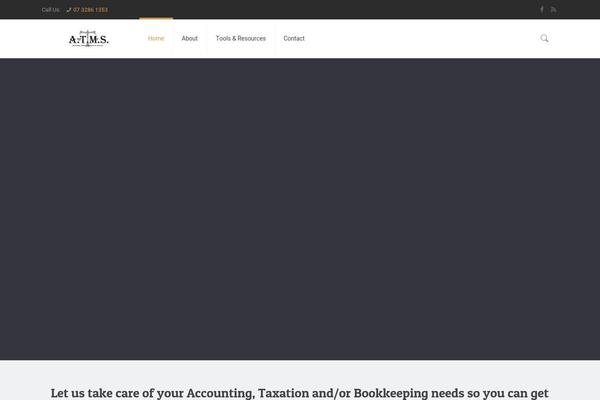Click the search magnifier icon
This screenshot has height=400, width=600.
(544, 38)
